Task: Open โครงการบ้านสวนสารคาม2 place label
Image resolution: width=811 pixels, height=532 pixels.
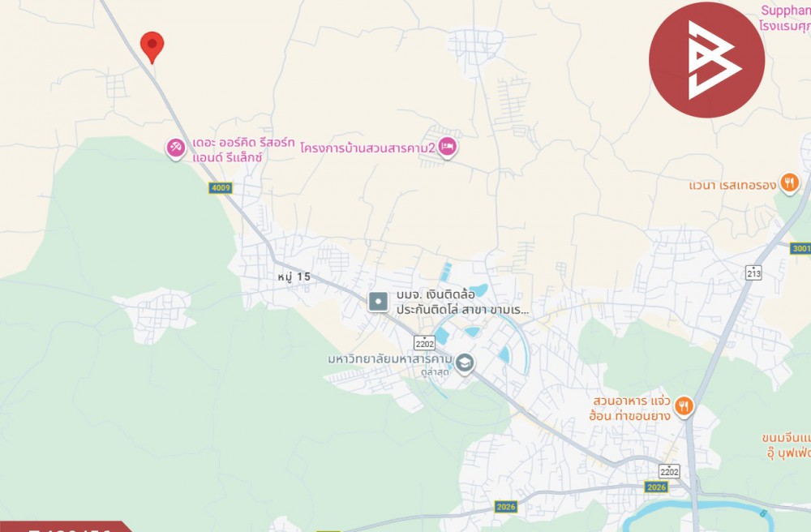Action: (x=368, y=148)
